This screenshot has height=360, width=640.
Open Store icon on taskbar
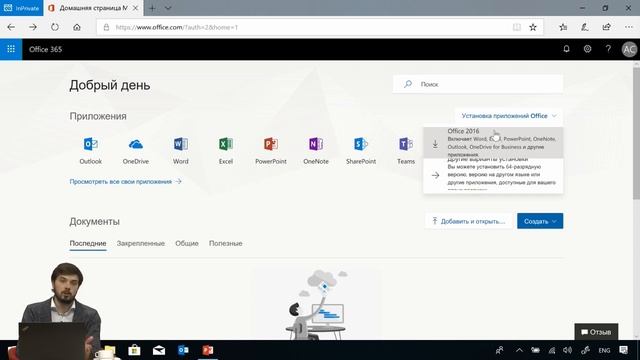coord(134,350)
